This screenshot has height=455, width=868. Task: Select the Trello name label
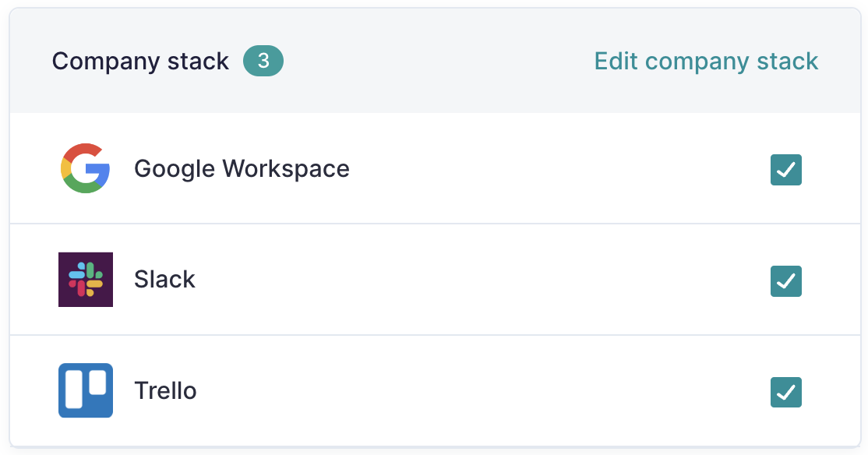tap(165, 391)
